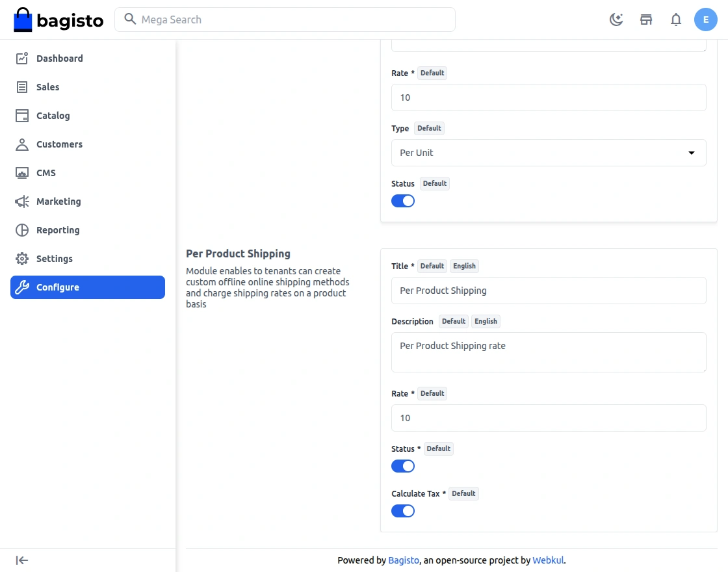Collapse the sidebar using the bottom-left arrow
This screenshot has width=728, height=572.
click(x=21, y=560)
